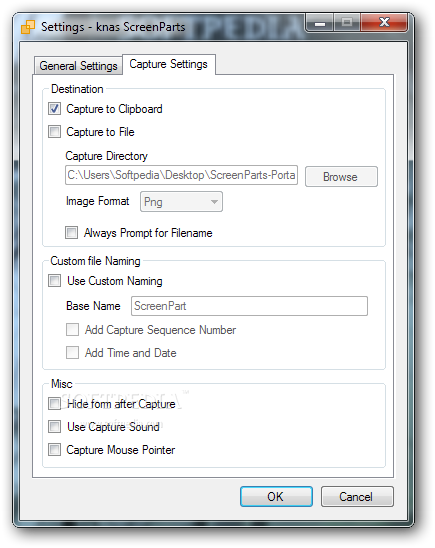Switch to the General Settings tab
Viewport: 435px width, 548px height.
pyautogui.click(x=78, y=66)
